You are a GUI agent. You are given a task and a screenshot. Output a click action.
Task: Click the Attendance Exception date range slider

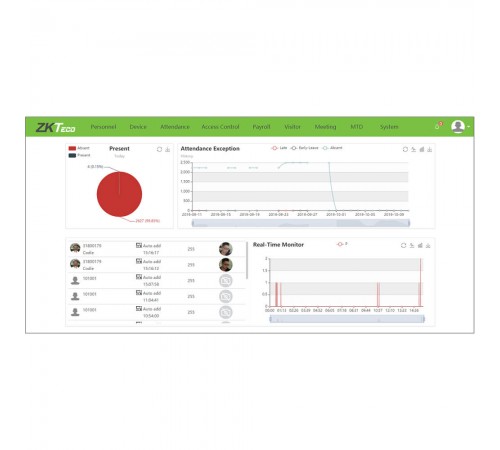pyautogui.click(x=301, y=223)
